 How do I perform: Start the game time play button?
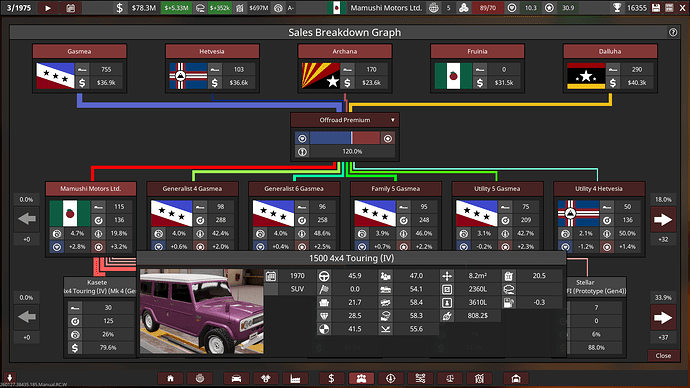click(48, 8)
